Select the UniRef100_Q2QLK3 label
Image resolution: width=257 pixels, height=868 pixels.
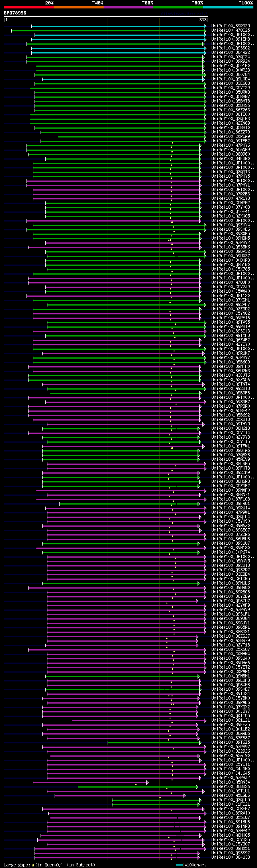point(230,119)
